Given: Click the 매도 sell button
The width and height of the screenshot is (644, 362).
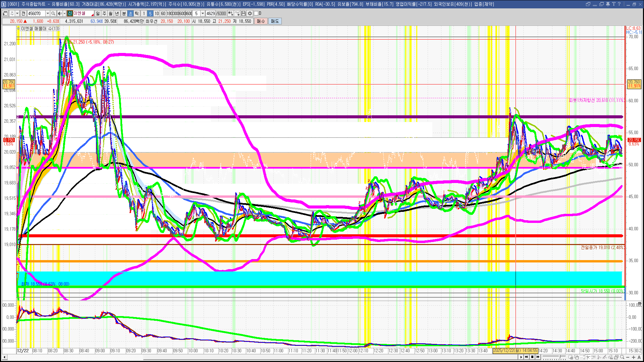Looking at the screenshot, I should point(275,21).
